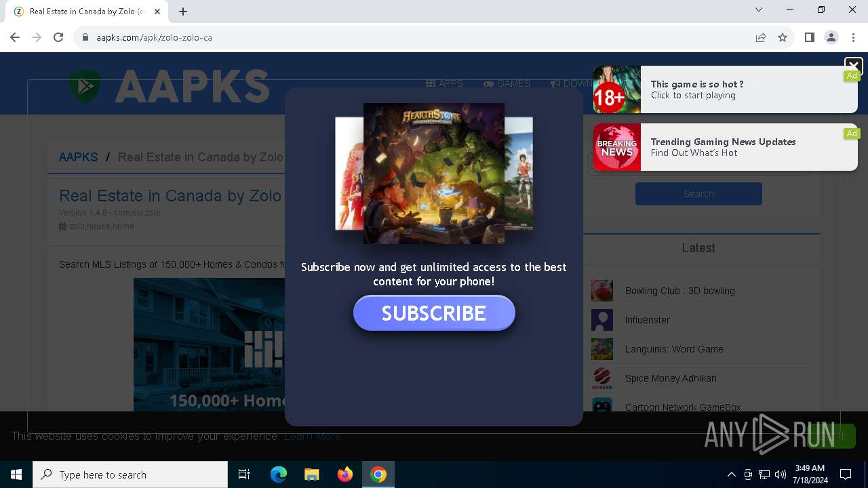868x488 pixels.
Task: Bookmark this page with the star icon
Action: click(783, 37)
